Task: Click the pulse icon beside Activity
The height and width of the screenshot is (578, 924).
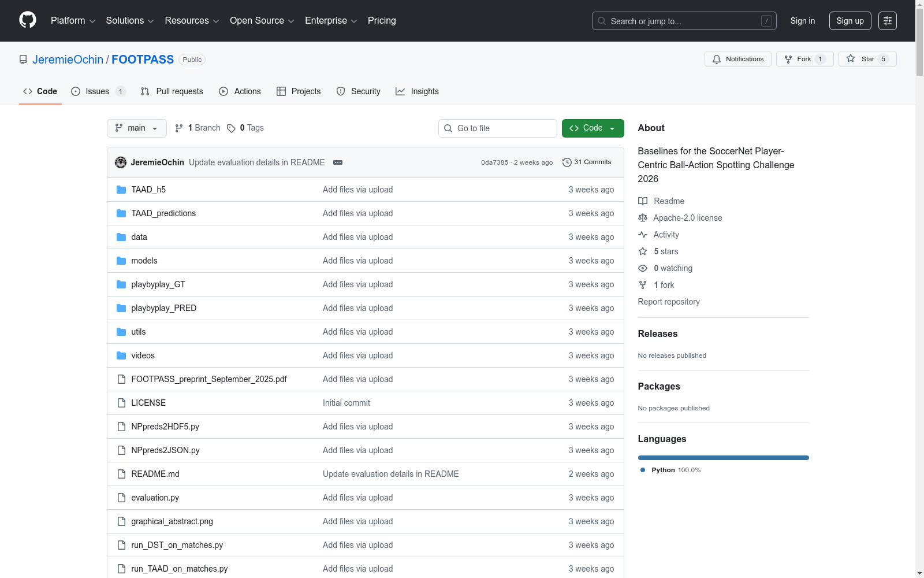Action: coord(643,235)
